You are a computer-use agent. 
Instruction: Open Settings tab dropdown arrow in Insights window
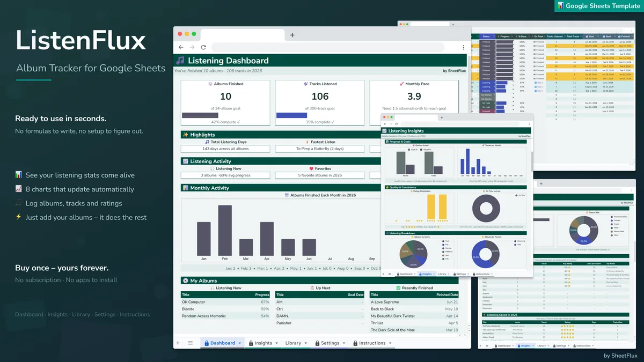tap(468, 274)
